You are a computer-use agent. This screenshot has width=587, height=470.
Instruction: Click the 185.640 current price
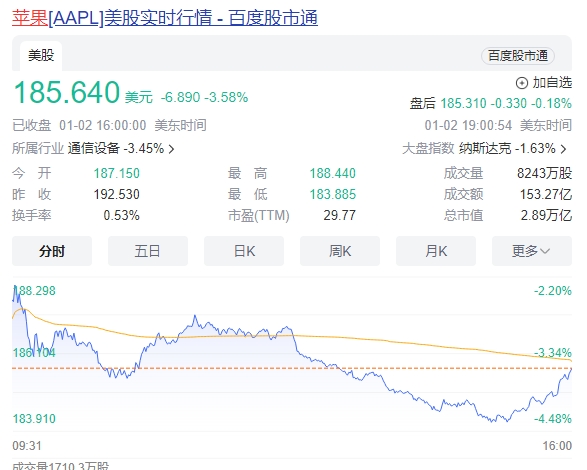tap(67, 93)
